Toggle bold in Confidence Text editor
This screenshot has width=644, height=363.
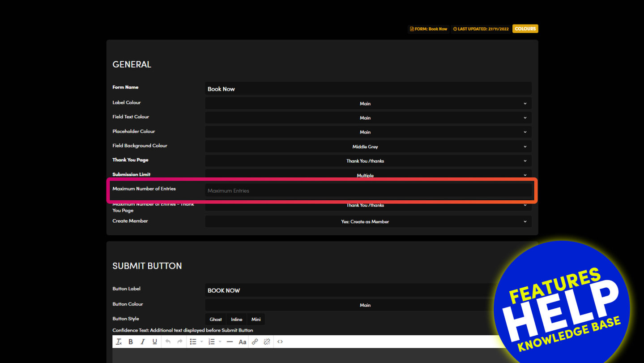click(x=131, y=342)
